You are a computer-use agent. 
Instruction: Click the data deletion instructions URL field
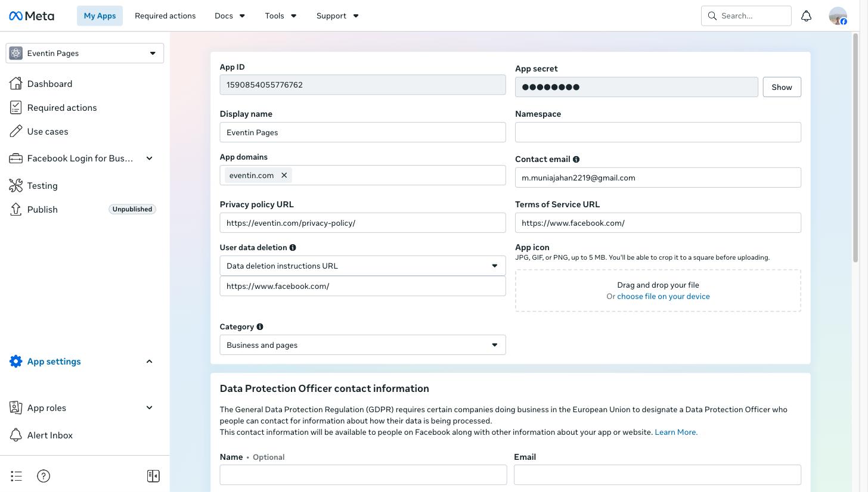pos(362,286)
